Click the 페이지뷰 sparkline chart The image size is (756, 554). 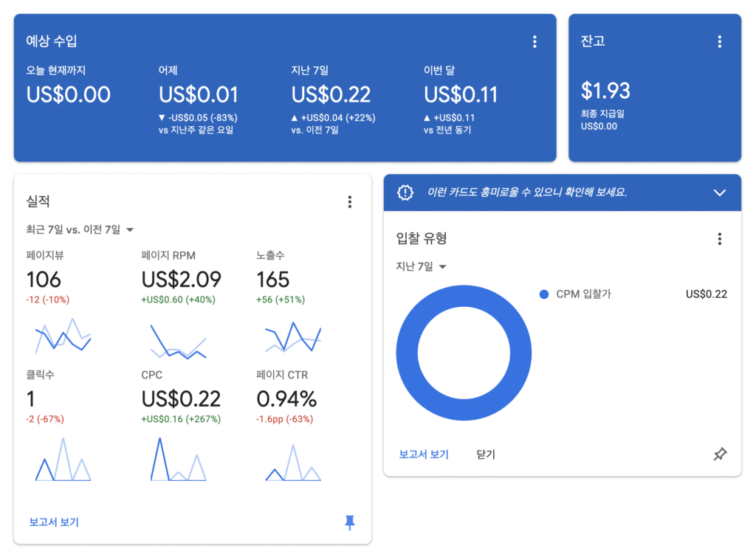(63, 338)
